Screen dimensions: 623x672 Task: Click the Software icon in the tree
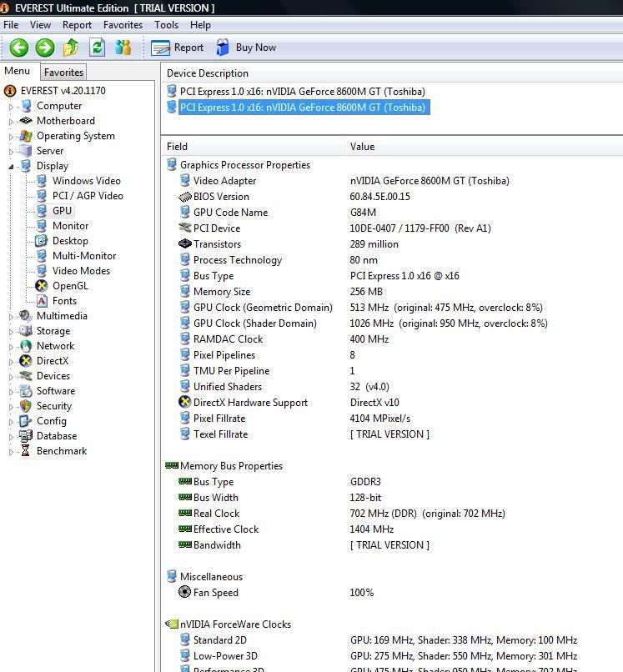coord(26,391)
